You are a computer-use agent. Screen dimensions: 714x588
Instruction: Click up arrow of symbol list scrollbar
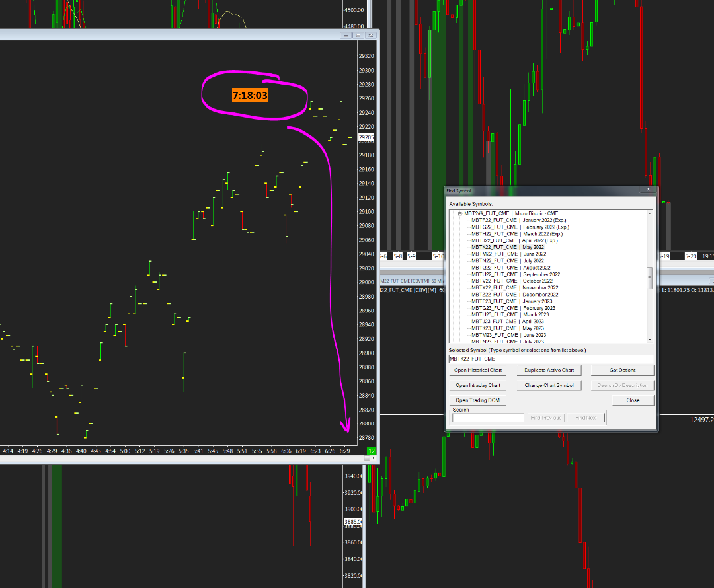pos(650,213)
